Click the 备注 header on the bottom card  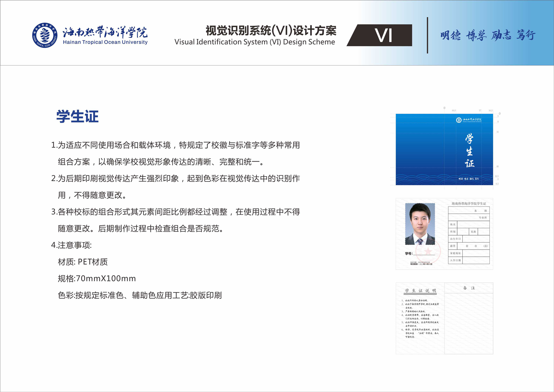[469, 288]
